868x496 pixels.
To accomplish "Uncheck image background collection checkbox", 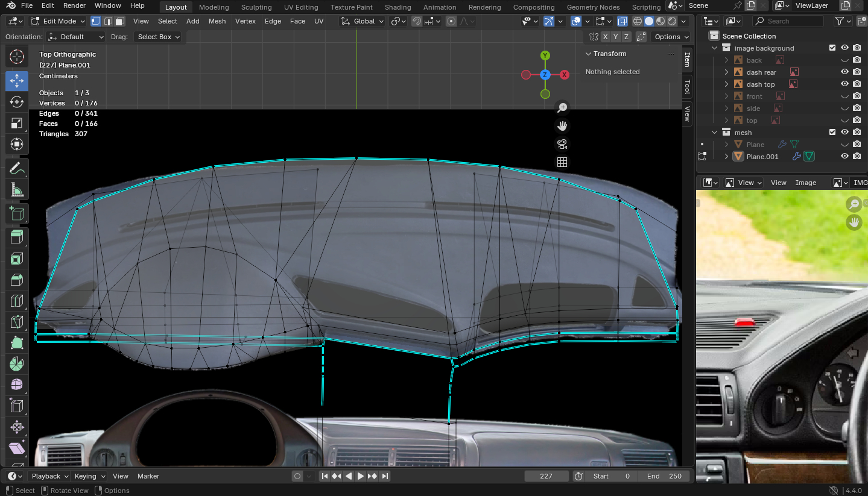I will (832, 48).
